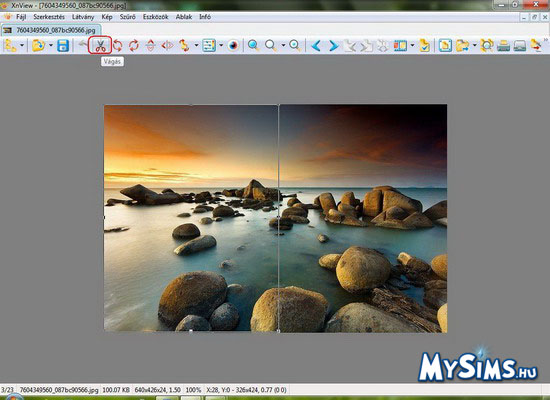
Task: Zoom out with plain magnifier icon
Action: 270,46
